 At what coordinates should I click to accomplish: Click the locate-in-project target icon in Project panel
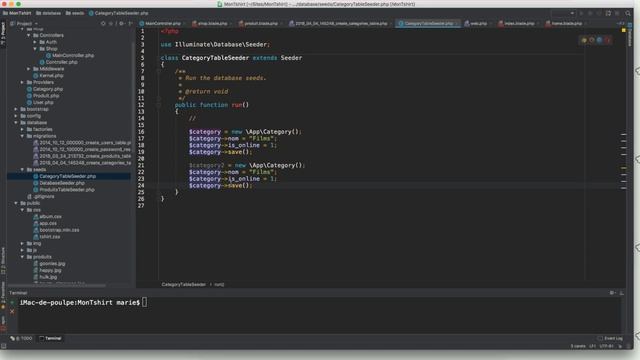pyautogui.click(x=103, y=24)
